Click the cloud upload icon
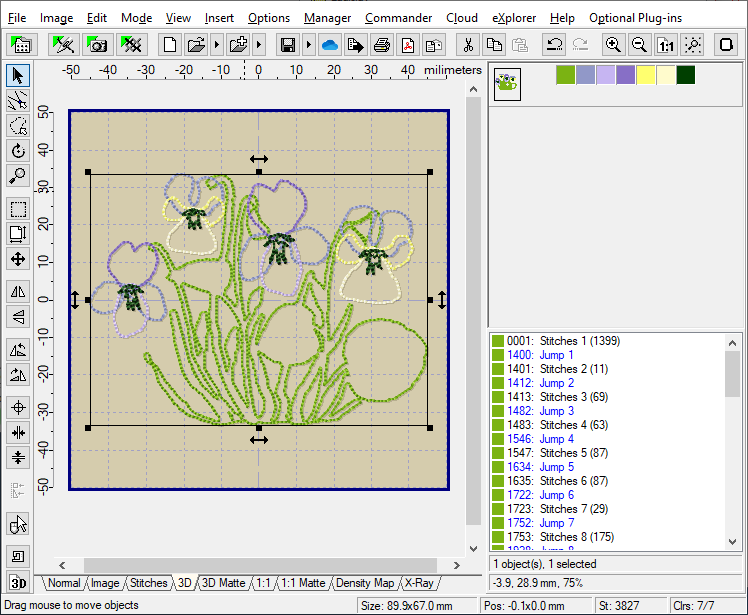 pos(330,45)
